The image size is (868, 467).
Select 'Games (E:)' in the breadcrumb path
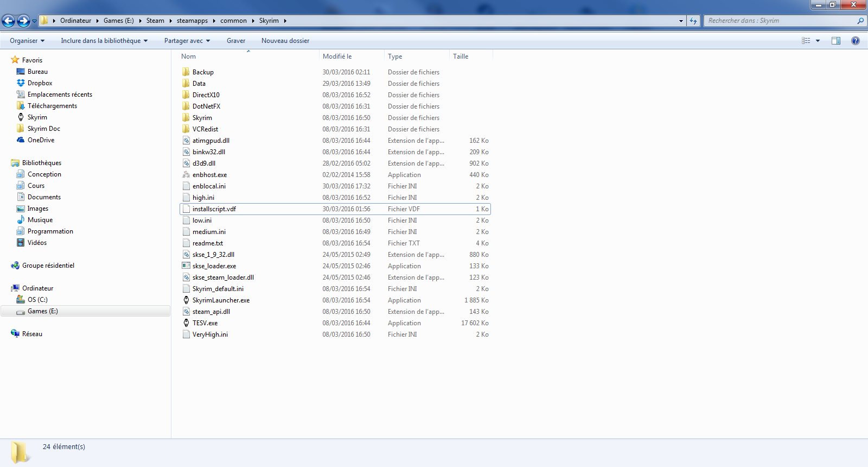click(x=119, y=21)
